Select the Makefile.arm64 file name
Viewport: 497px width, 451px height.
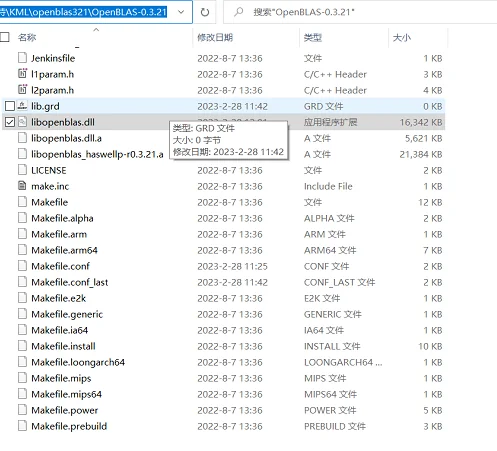(x=64, y=250)
